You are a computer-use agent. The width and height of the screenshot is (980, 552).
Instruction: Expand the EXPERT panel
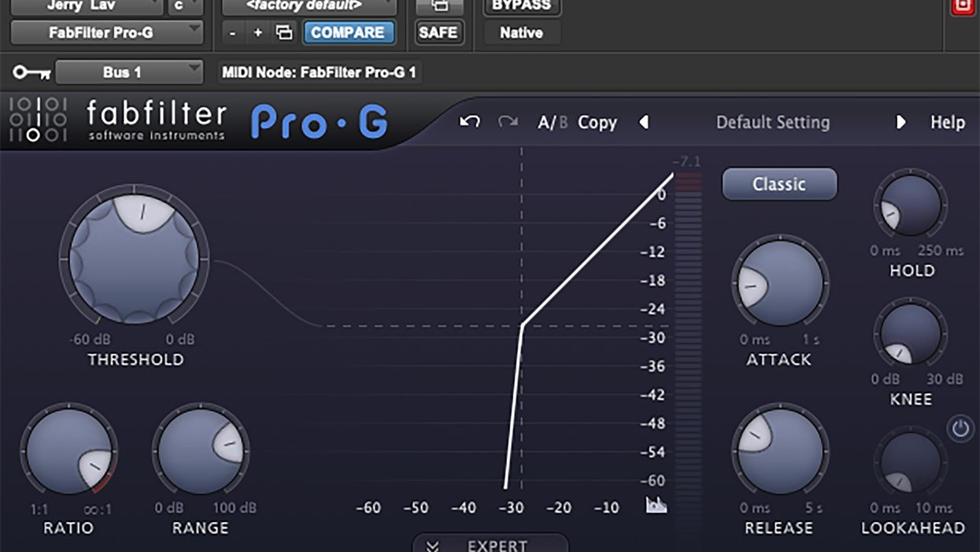point(490,544)
